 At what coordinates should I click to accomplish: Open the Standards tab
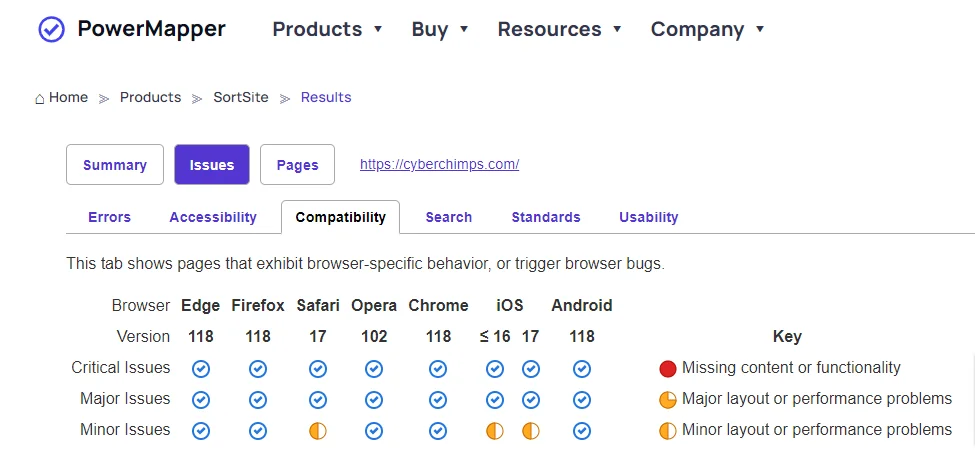pyautogui.click(x=546, y=218)
